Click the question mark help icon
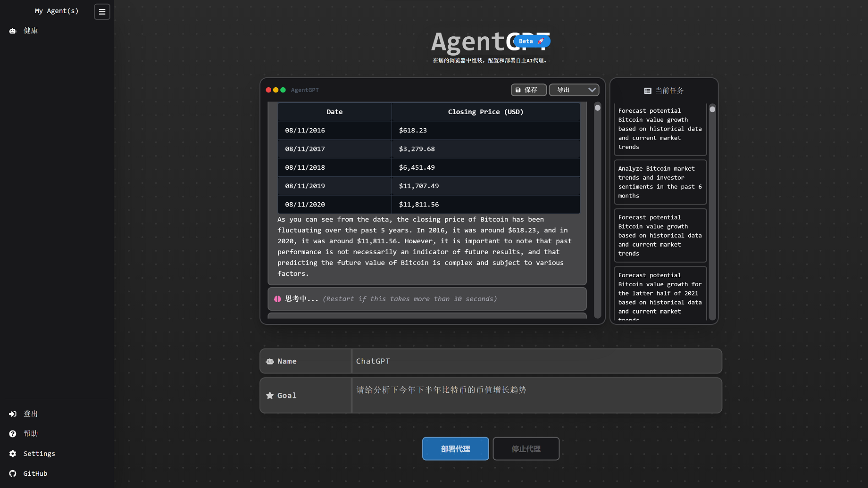 [x=13, y=434]
